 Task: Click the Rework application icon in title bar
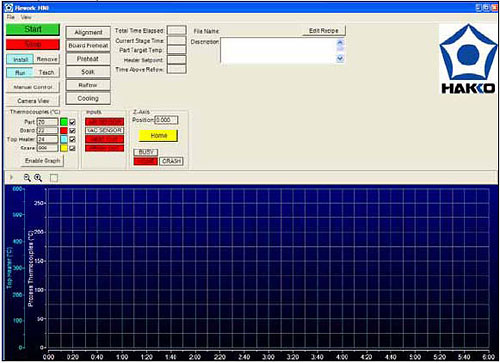[9, 7]
